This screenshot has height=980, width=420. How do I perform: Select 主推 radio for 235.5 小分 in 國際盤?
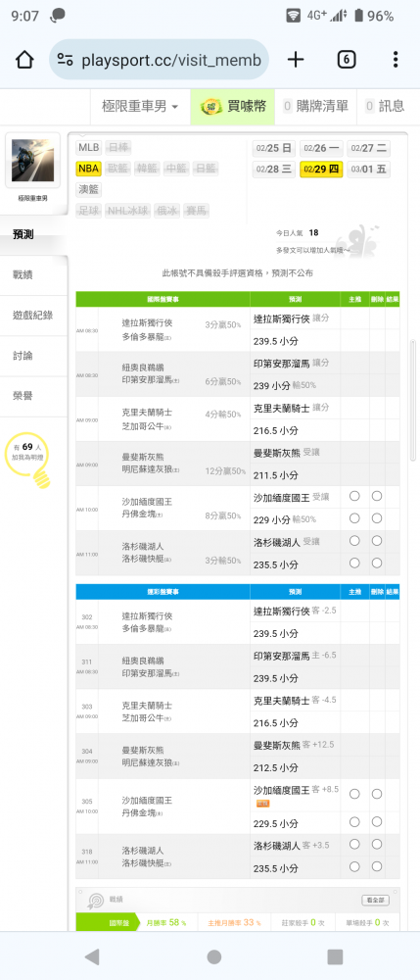click(354, 563)
